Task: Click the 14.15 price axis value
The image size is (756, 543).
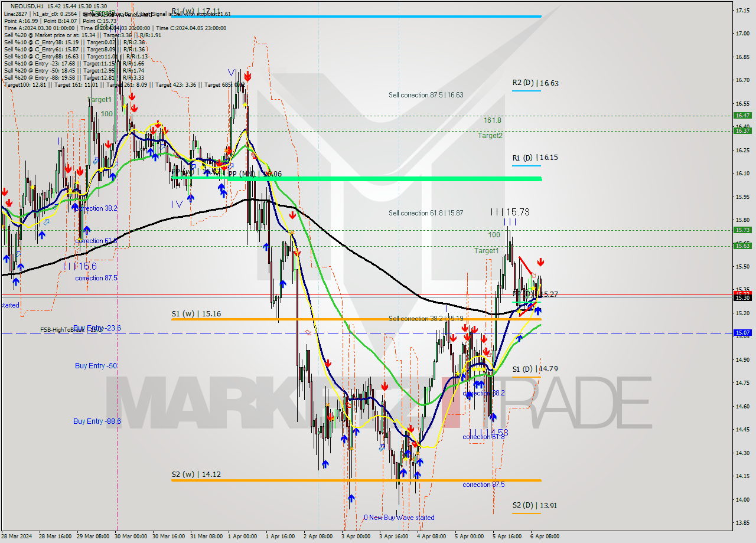Action: pyautogui.click(x=743, y=476)
